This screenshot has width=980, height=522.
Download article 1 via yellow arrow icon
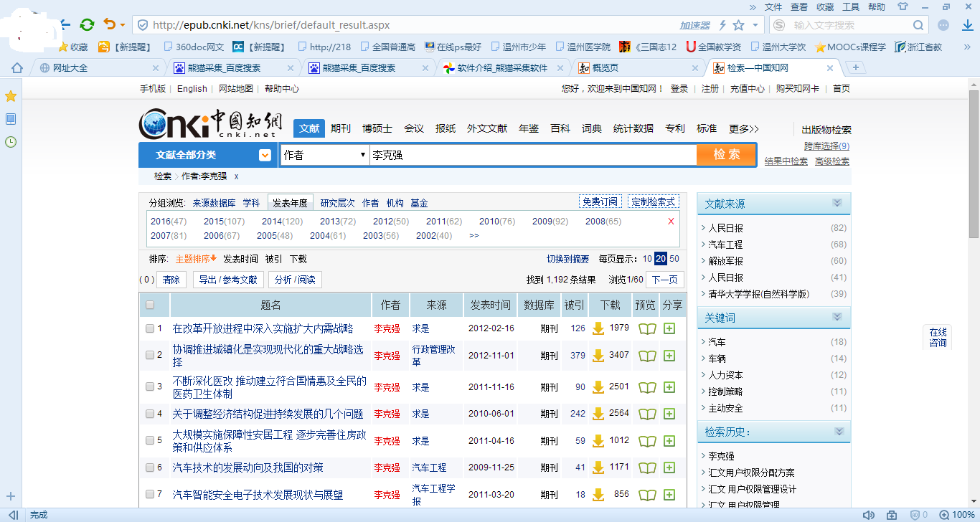pos(598,328)
